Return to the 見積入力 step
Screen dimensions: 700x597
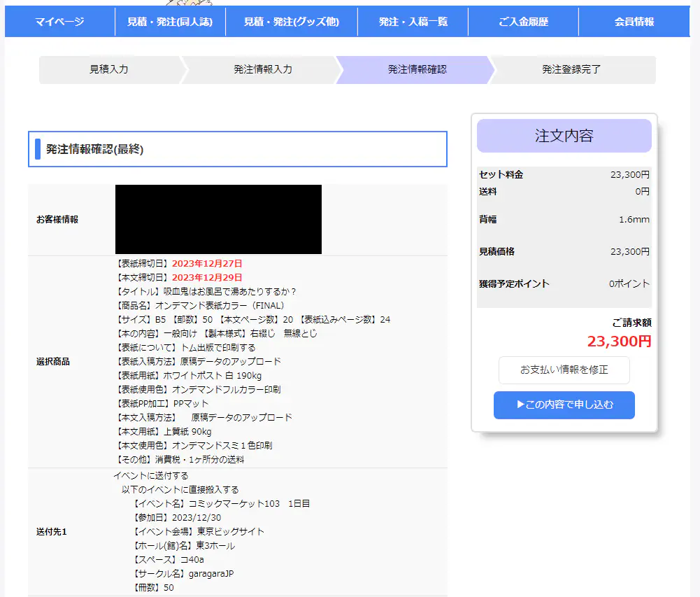pyautogui.click(x=108, y=70)
